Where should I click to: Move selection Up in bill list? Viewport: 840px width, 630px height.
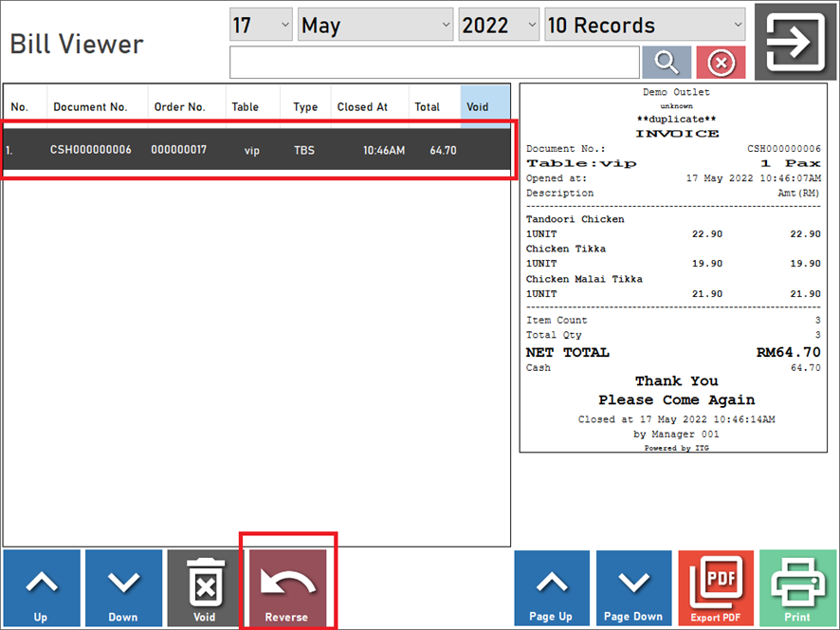41,588
